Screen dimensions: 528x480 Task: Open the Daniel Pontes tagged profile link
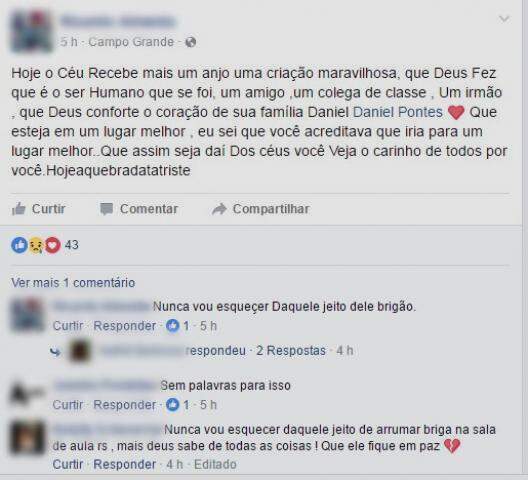(x=397, y=112)
